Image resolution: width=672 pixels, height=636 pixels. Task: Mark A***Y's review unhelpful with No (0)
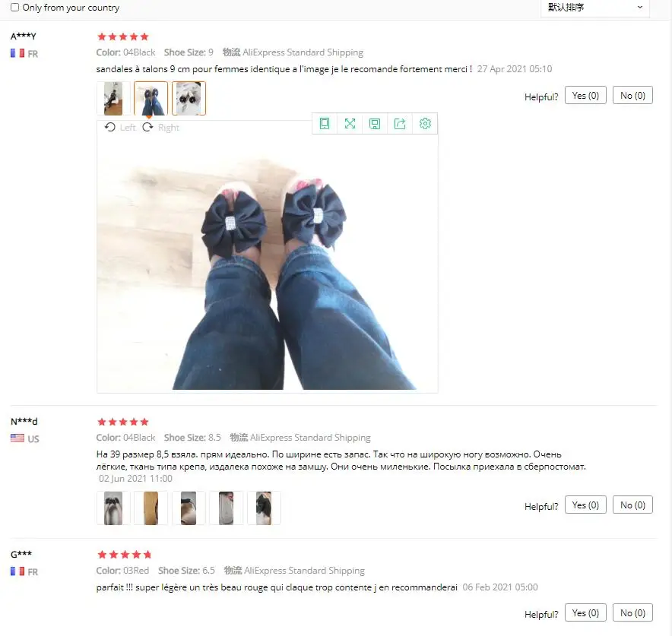coord(632,96)
